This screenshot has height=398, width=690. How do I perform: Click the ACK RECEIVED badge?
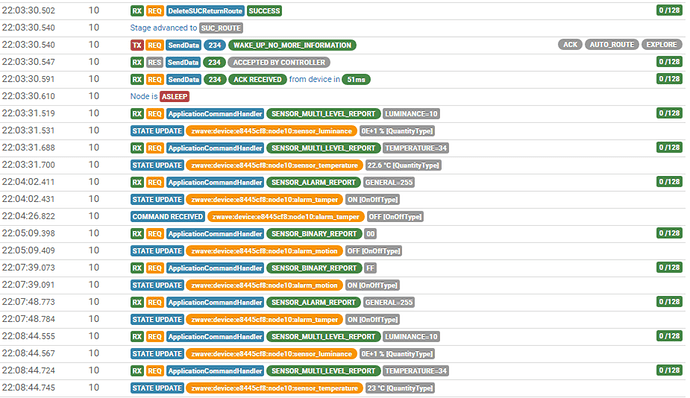pos(257,79)
